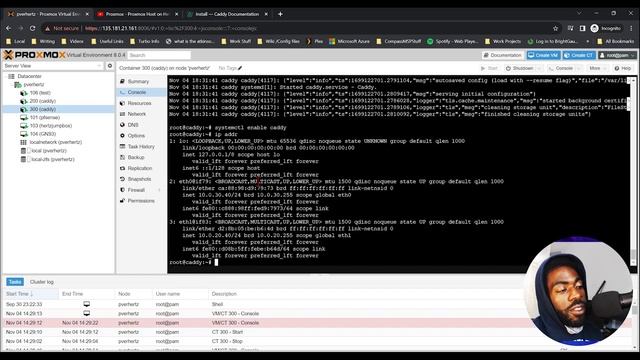Viewport: 640px width, 360px height.
Task: Select VM 101 (pfsense) in tree
Action: (44, 118)
